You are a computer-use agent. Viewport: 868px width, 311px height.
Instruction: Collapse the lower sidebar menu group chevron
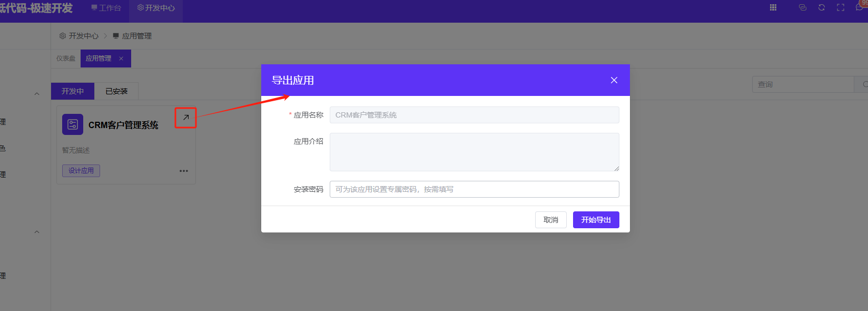click(x=37, y=232)
